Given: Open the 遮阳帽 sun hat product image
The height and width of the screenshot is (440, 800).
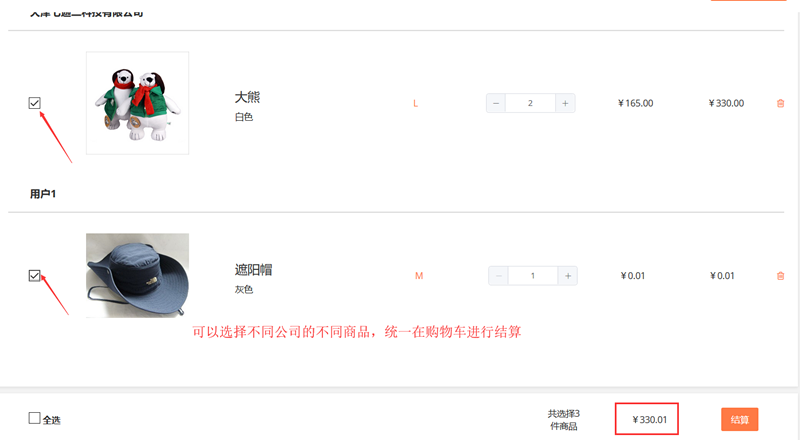Looking at the screenshot, I should (137, 276).
